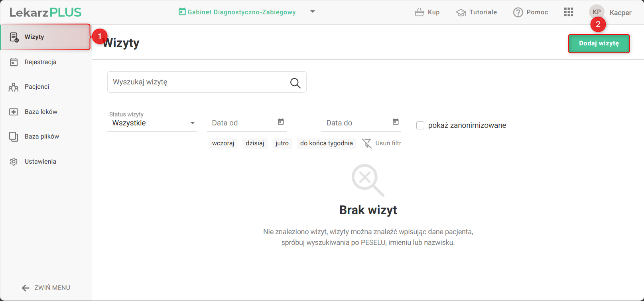
Task: Filter visits by dzisiaj
Action: tap(255, 143)
